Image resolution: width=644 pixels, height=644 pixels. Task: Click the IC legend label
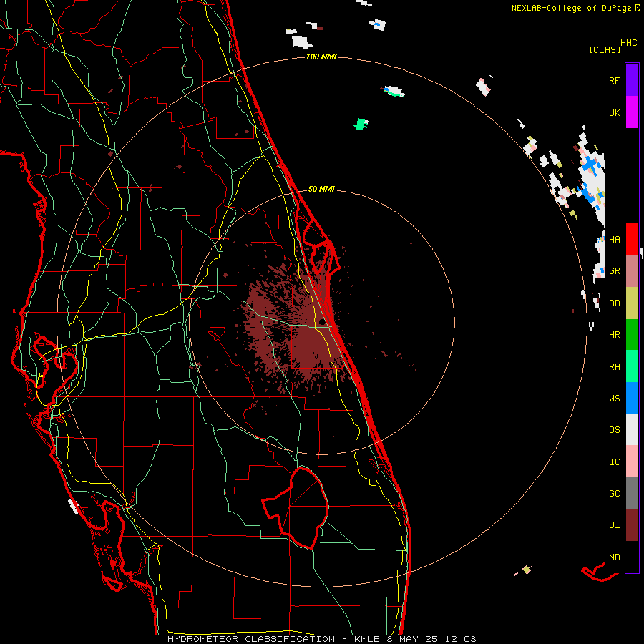point(614,462)
